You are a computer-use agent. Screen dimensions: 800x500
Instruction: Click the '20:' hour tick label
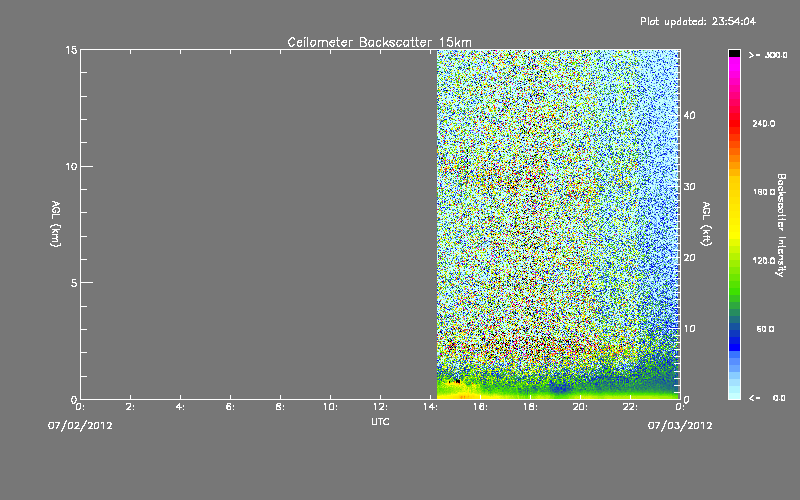(x=580, y=407)
